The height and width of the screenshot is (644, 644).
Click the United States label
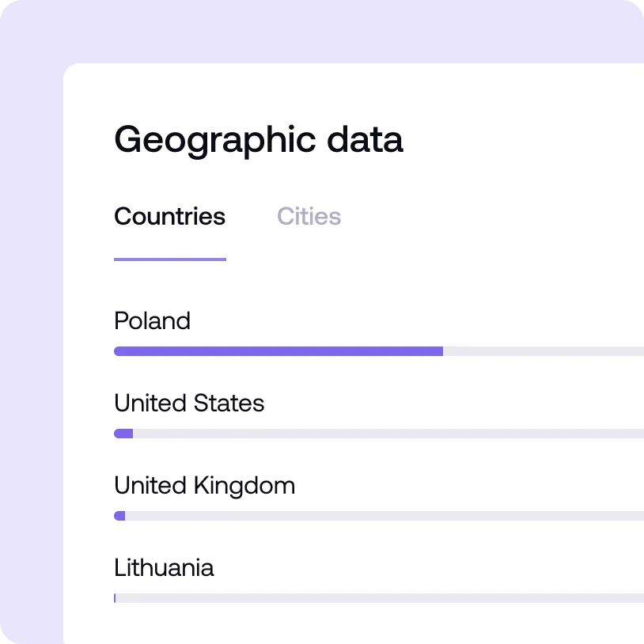[188, 403]
